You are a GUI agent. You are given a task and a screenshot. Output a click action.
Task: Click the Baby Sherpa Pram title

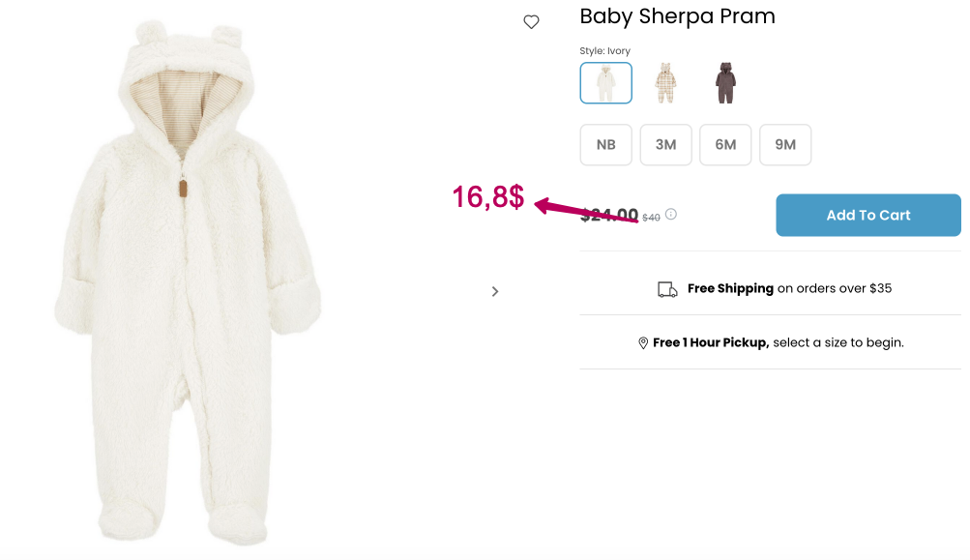[x=677, y=16]
